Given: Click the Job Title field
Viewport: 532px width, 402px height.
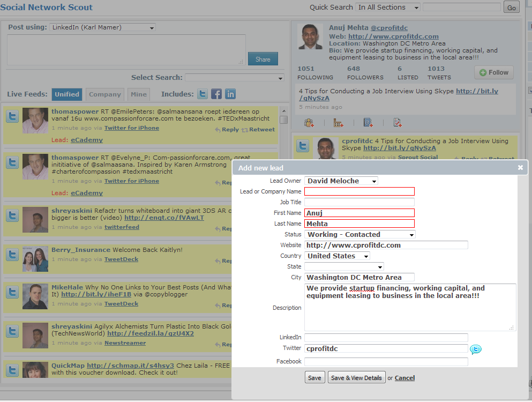Looking at the screenshot, I should click(359, 203).
